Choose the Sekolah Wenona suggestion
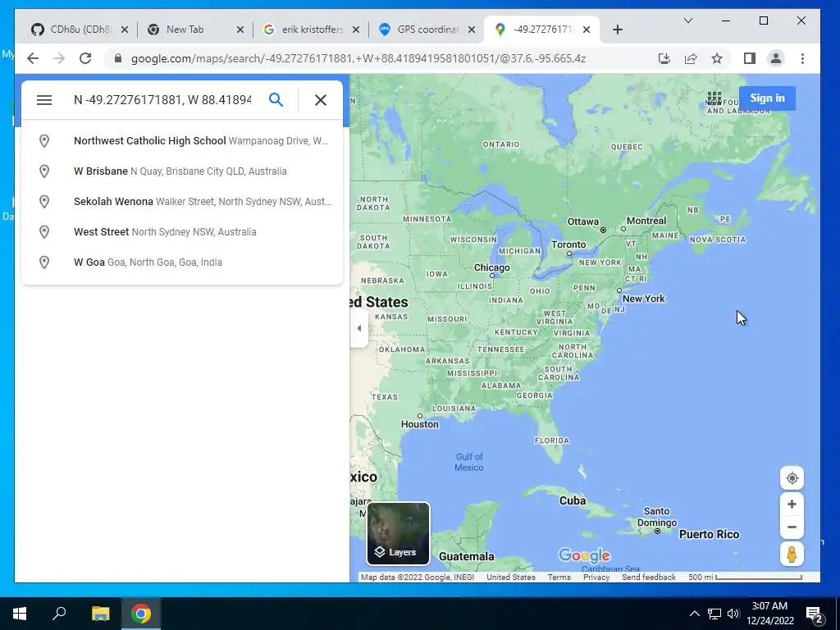 [182, 202]
